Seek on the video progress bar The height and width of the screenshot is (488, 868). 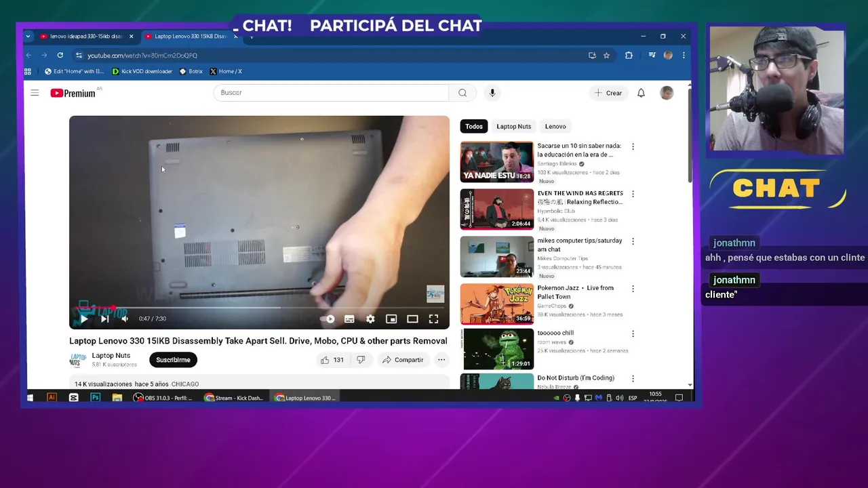click(259, 308)
